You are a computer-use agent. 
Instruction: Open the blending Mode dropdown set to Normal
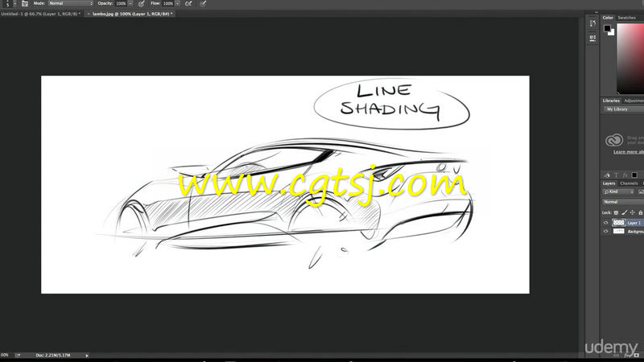(71, 3)
